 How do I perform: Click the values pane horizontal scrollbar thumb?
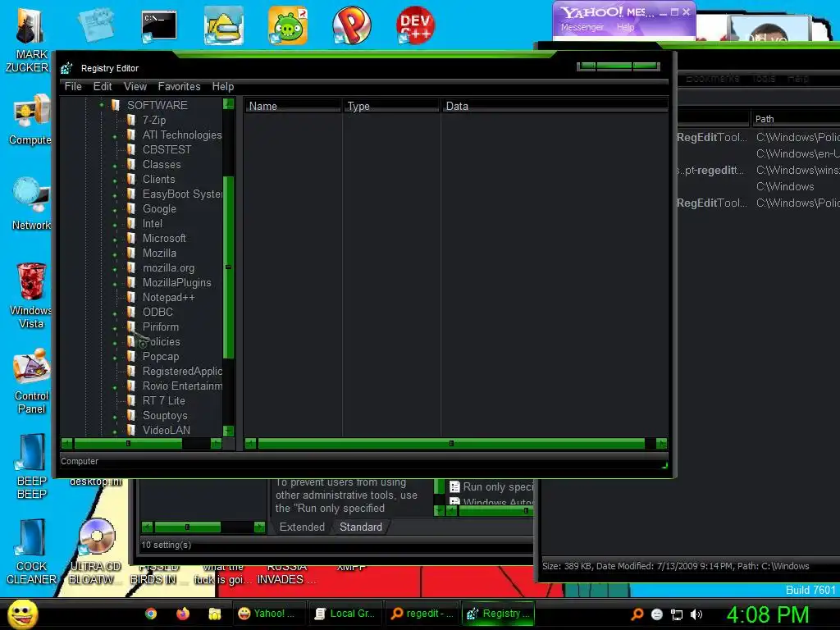(x=451, y=444)
